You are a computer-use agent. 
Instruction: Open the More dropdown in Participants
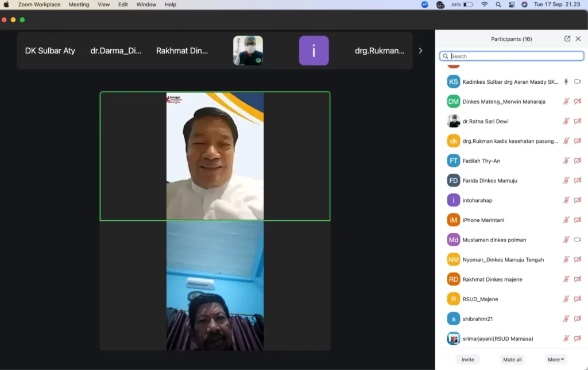coord(556,360)
